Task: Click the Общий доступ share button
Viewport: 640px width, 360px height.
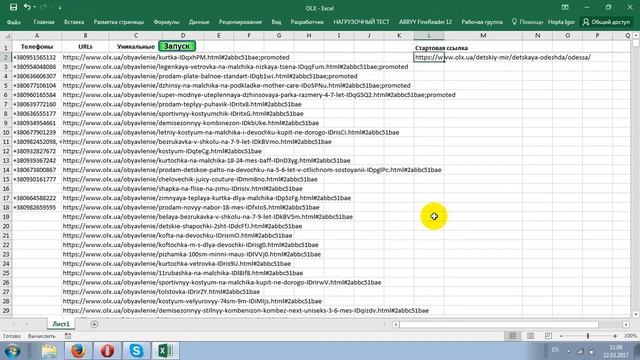Action: [x=606, y=22]
